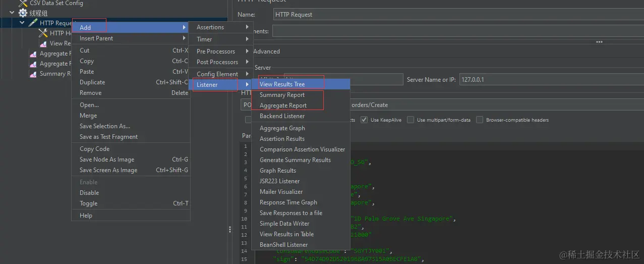Add a Backend Listener
The height and width of the screenshot is (264, 644).
(x=301, y=116)
